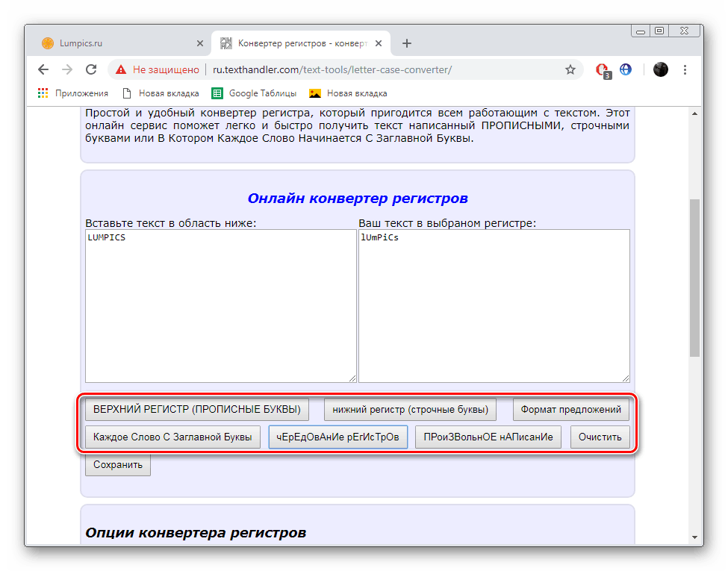Save the result with Сохранить

click(117, 464)
